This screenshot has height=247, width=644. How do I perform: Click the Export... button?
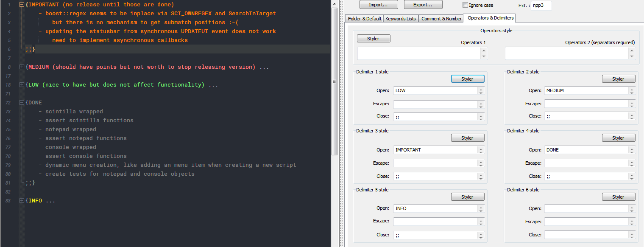423,5
